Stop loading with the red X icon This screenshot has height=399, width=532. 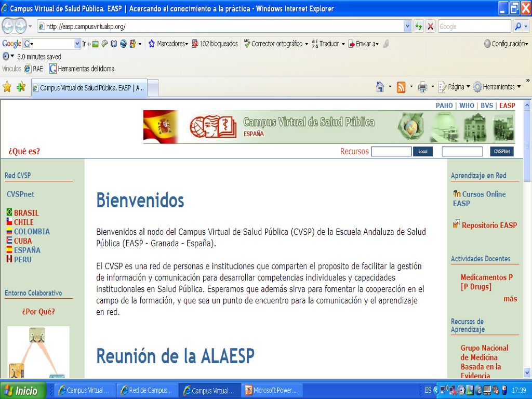coord(430,26)
